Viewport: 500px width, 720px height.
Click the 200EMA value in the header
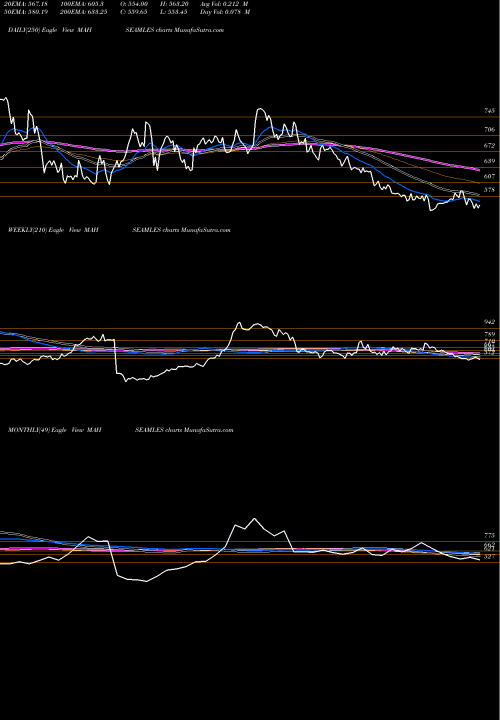point(84,12)
